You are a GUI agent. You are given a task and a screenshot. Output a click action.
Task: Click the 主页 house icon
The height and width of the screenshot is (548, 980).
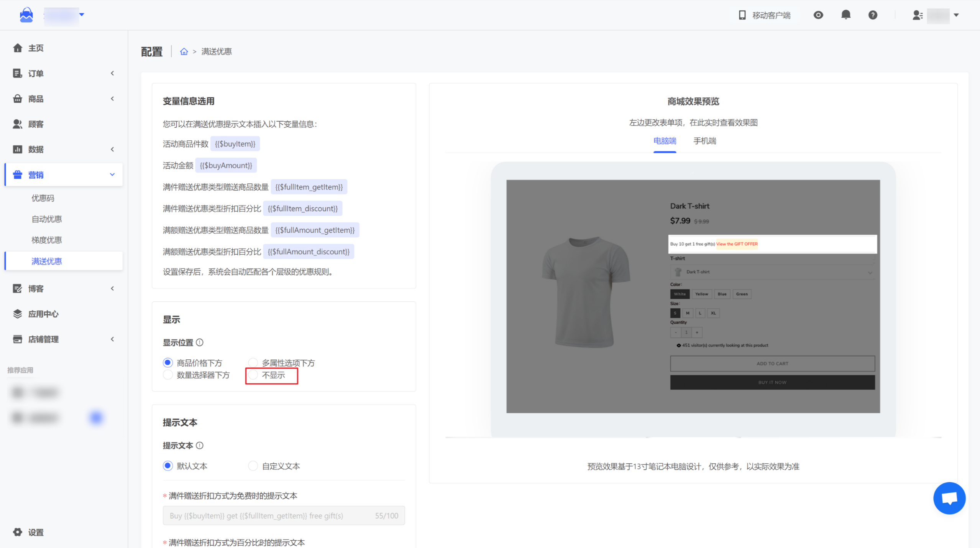[x=17, y=48]
